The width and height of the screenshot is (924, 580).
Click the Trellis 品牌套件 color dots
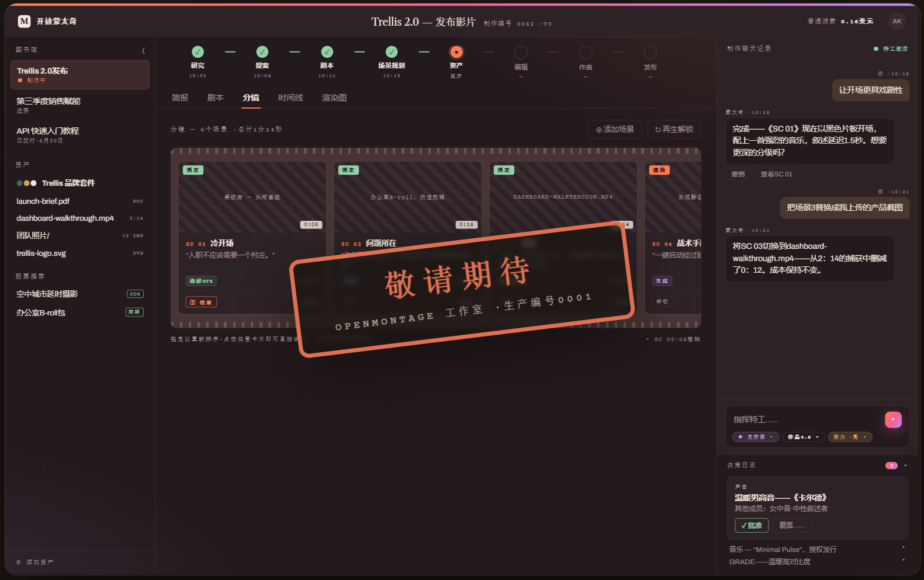point(27,183)
